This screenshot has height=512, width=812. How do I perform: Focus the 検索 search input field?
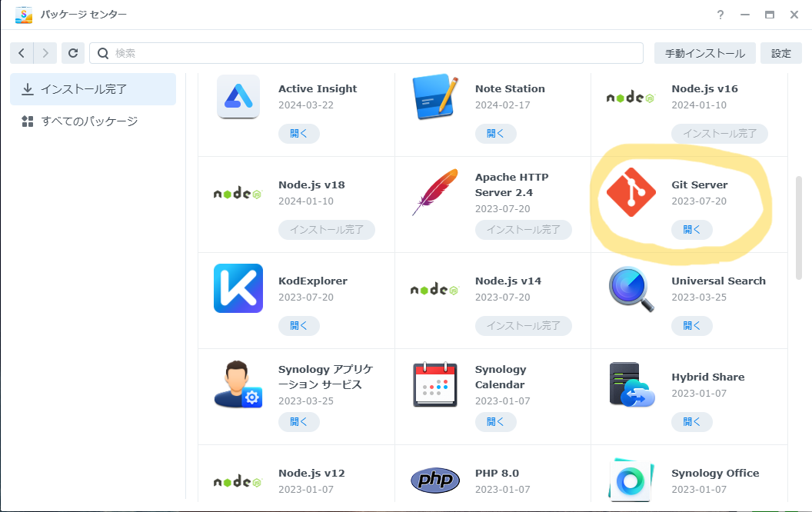tap(366, 53)
